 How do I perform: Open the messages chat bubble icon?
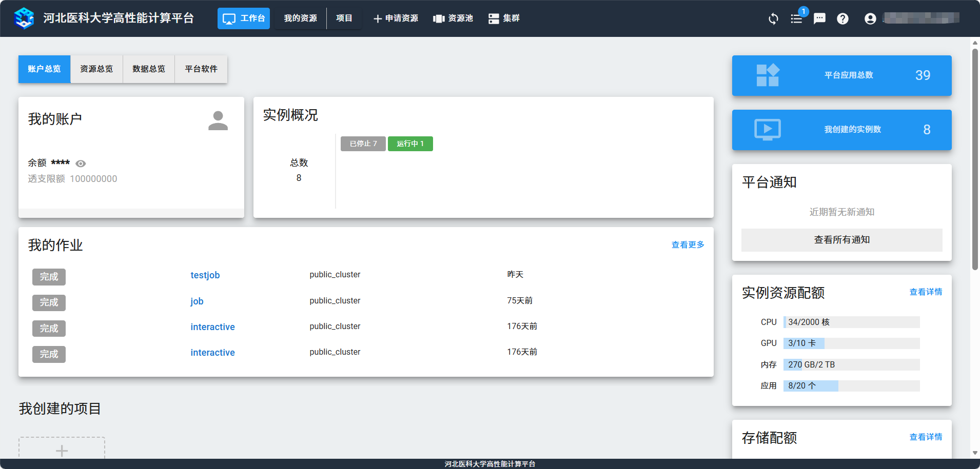point(819,19)
